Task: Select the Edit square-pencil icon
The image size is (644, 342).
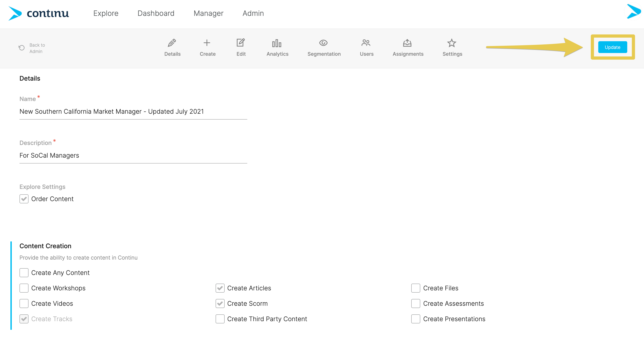Action: (240, 43)
